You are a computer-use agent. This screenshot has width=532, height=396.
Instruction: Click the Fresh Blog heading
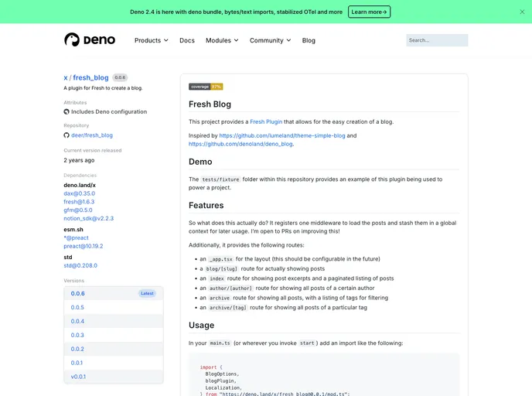pyautogui.click(x=210, y=104)
